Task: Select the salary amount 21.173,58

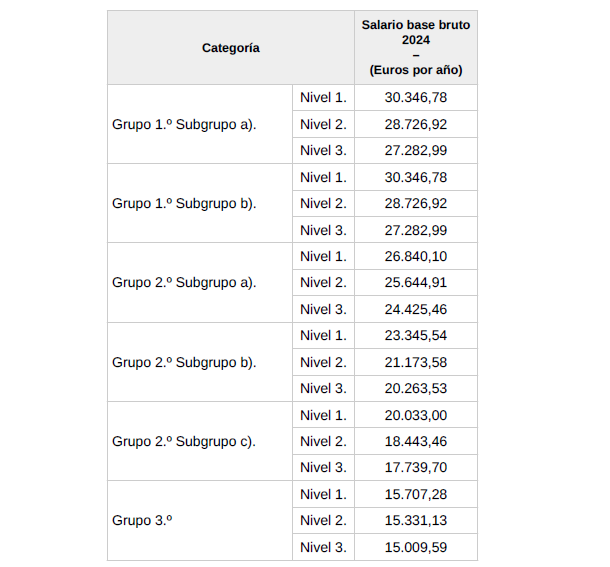Action: pyautogui.click(x=415, y=362)
